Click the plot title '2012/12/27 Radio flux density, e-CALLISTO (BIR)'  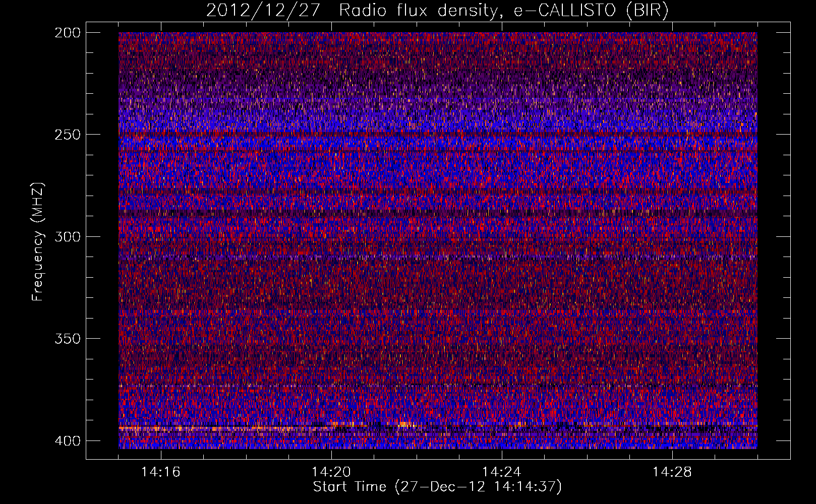(x=437, y=11)
